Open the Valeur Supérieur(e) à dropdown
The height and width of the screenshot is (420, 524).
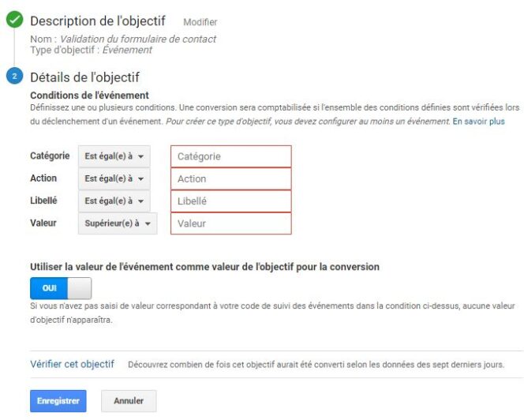tap(117, 223)
